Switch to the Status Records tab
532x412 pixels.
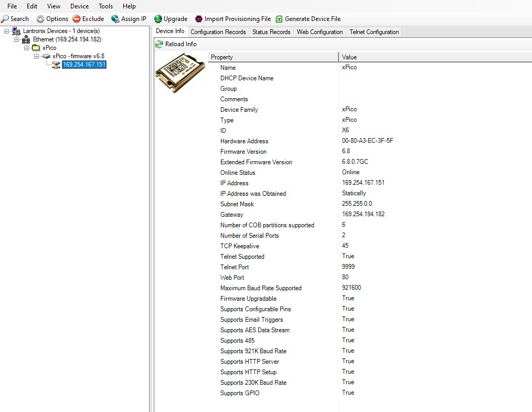click(271, 32)
